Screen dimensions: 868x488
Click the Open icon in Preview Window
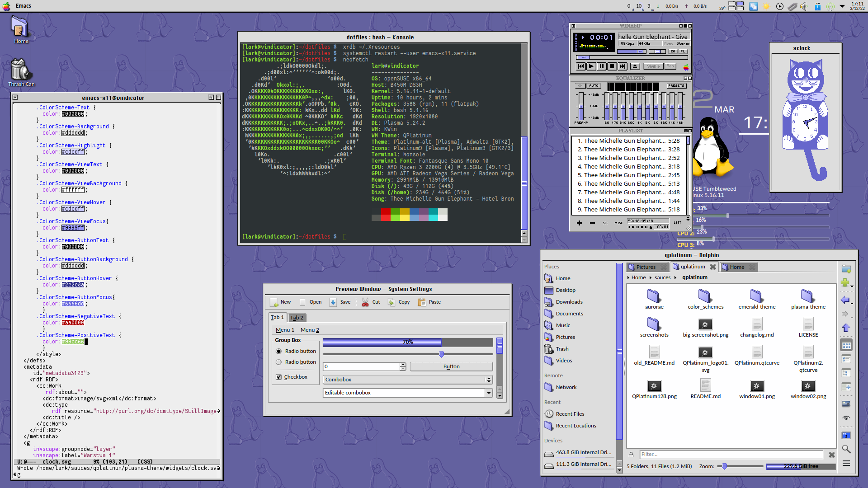(302, 302)
